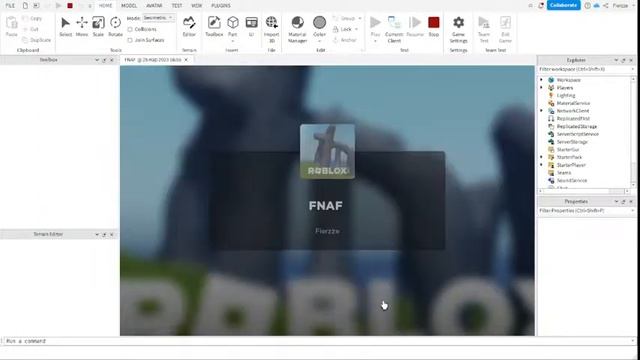Select SoundService in Explorer
The width and height of the screenshot is (640, 360).
click(572, 180)
